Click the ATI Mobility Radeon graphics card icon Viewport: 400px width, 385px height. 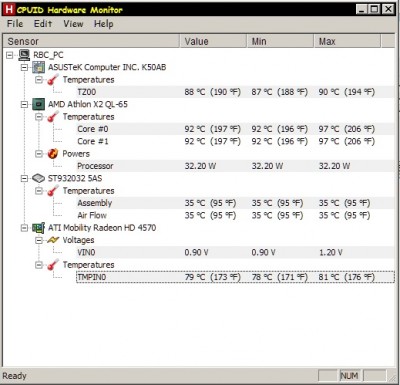39,228
